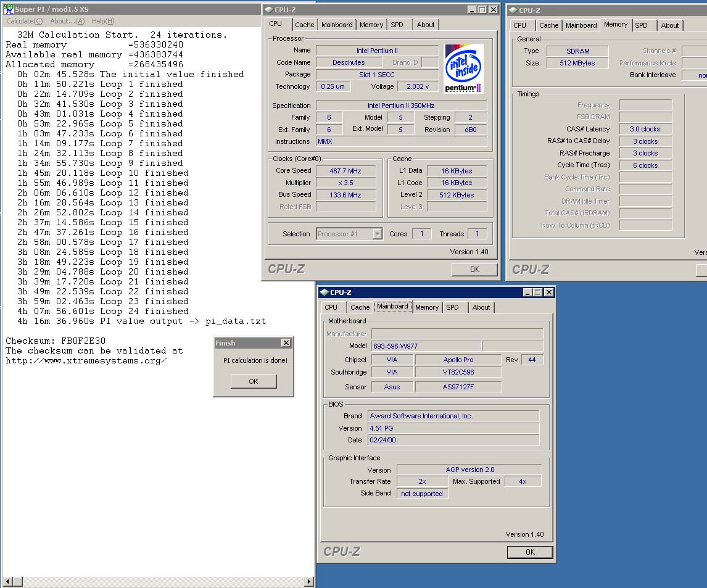Click the Super PI scrollbar right arrow
This screenshot has width=707, height=588.
(309, 582)
